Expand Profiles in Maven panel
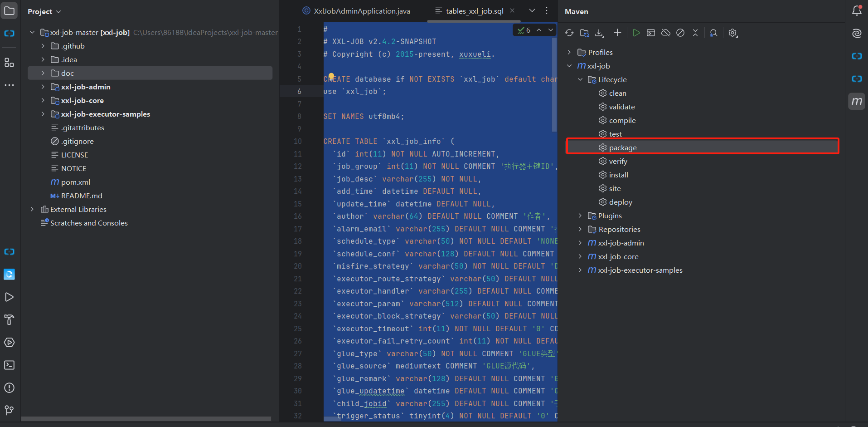The image size is (868, 427). click(x=569, y=52)
